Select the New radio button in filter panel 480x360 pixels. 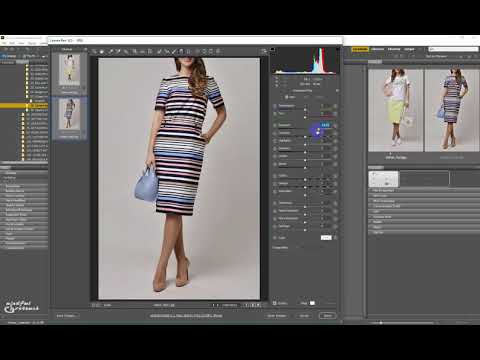[x=287, y=97]
